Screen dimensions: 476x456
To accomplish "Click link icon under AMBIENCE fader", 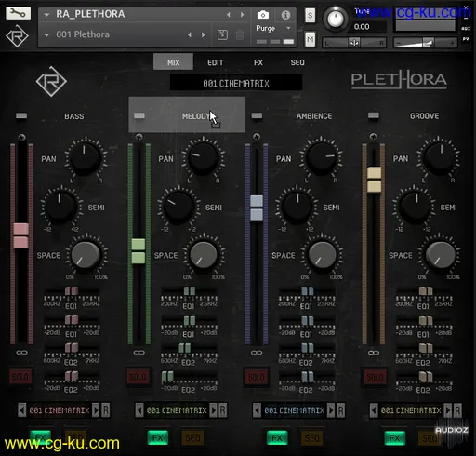I will tap(257, 353).
